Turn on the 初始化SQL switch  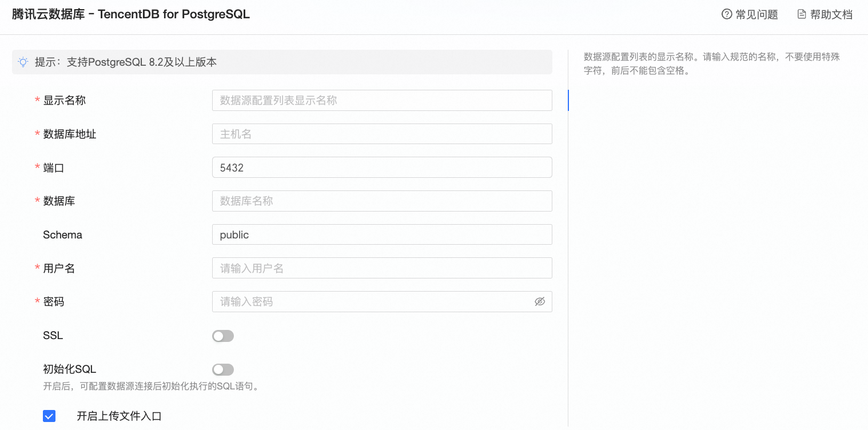click(223, 370)
